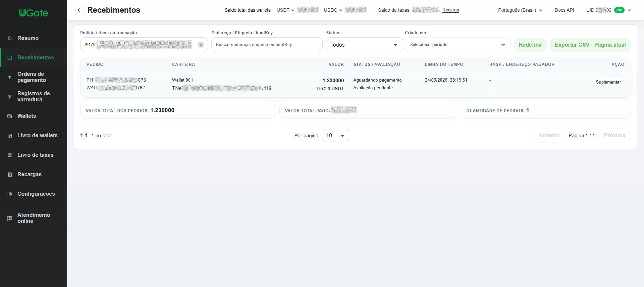Expand the USDT wallet balance dropdown
Viewport: 644px width, 287px height.
285,10
